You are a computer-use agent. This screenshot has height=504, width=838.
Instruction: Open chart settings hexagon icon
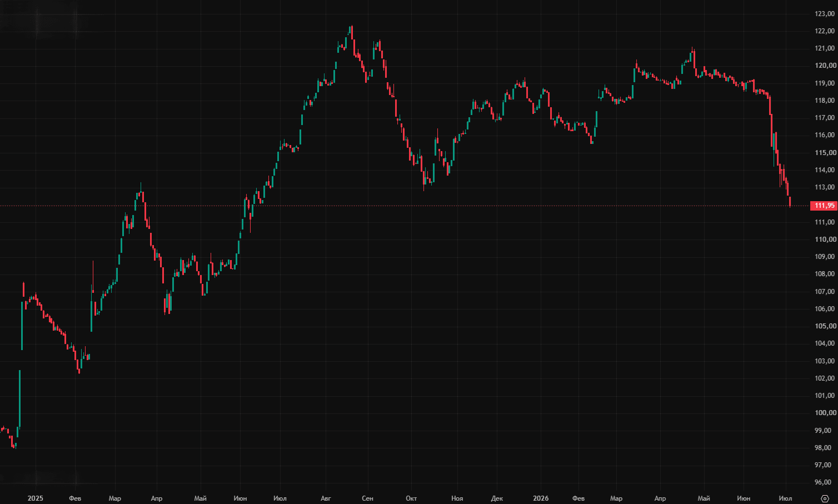[825, 498]
